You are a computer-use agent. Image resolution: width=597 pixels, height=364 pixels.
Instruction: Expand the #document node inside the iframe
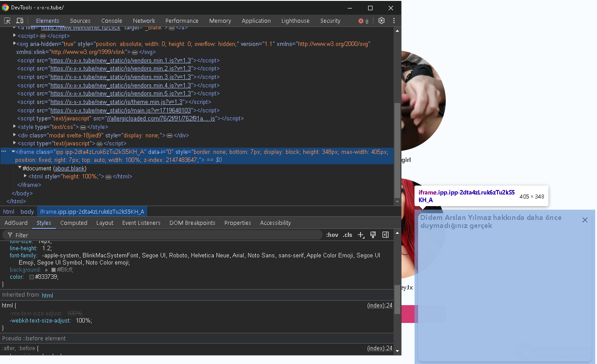[19, 168]
